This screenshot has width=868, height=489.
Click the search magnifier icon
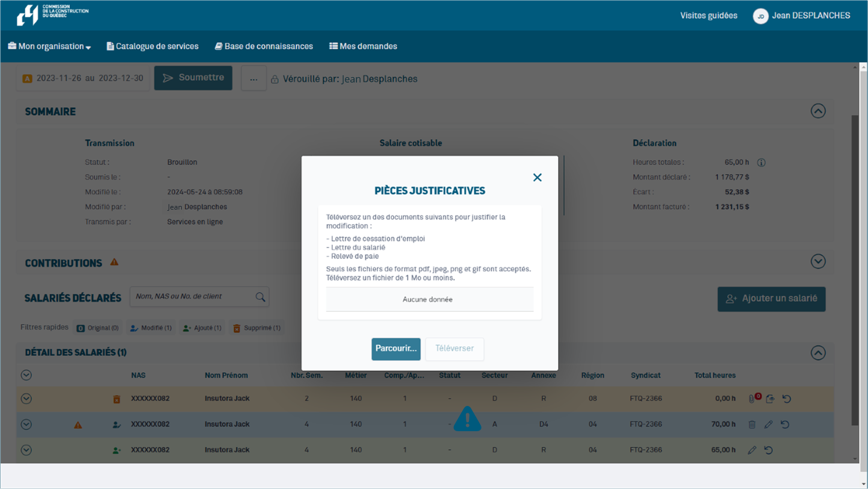tap(260, 296)
